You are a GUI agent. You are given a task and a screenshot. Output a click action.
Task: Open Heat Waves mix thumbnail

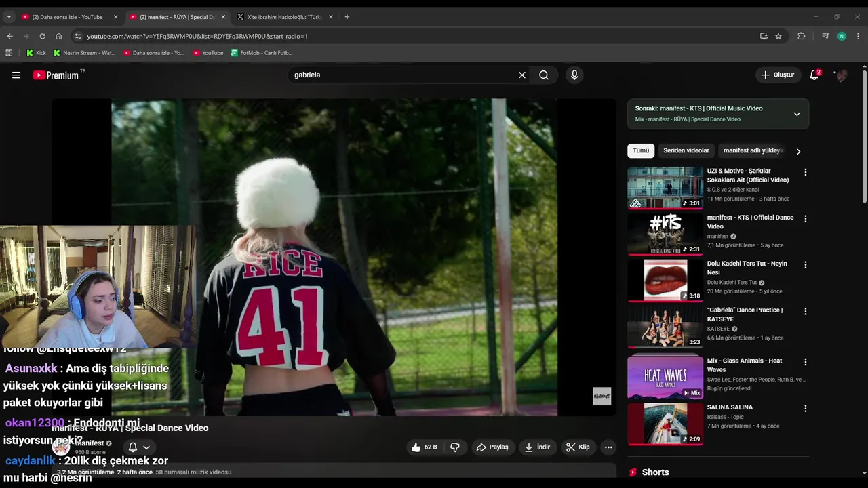point(665,377)
